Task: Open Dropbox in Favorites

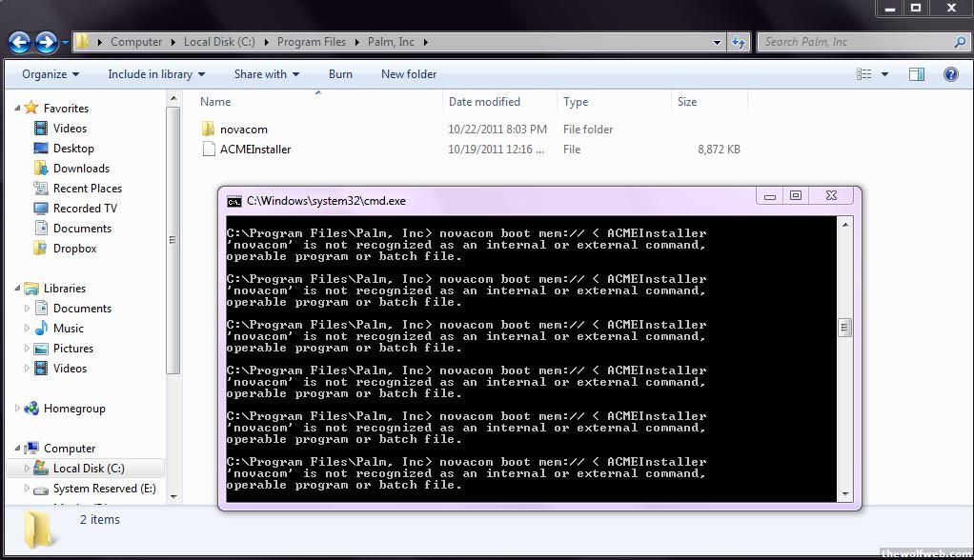Action: pyautogui.click(x=74, y=249)
